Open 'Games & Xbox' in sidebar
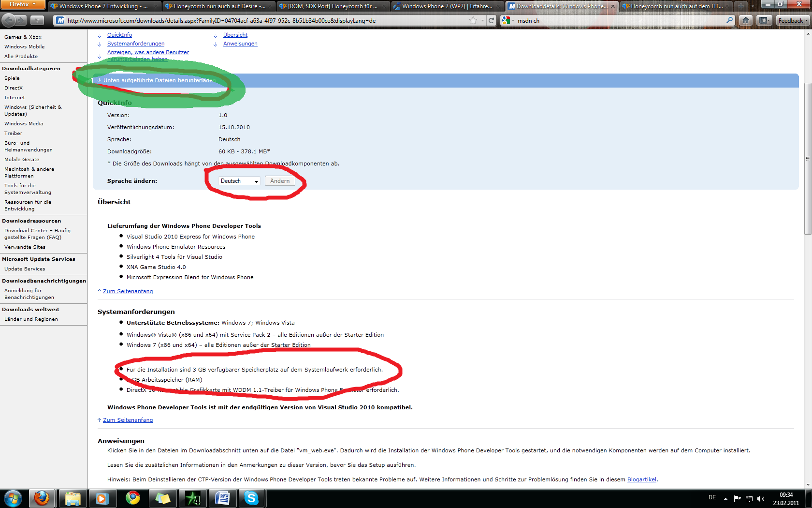 coord(23,37)
